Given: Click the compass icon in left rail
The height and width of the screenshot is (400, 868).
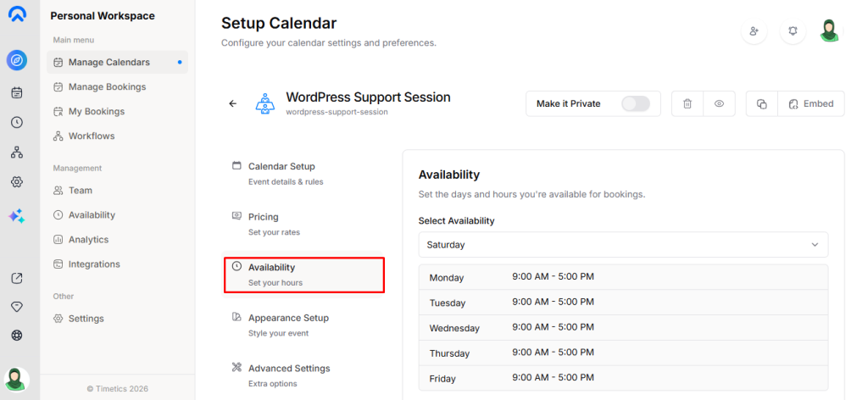Looking at the screenshot, I should click(17, 60).
